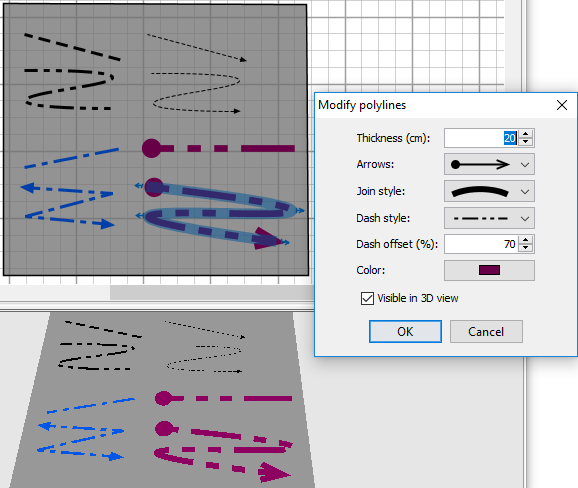Click the blue dash-dot zigzag arrow polyline
Viewport: 578px width, 488px height.
coord(68,205)
